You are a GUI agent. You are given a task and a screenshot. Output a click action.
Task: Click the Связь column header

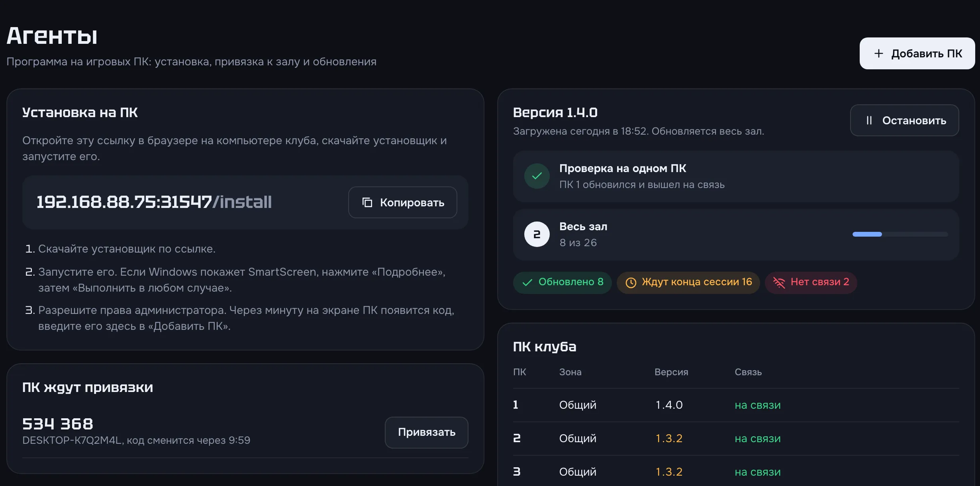tap(748, 372)
